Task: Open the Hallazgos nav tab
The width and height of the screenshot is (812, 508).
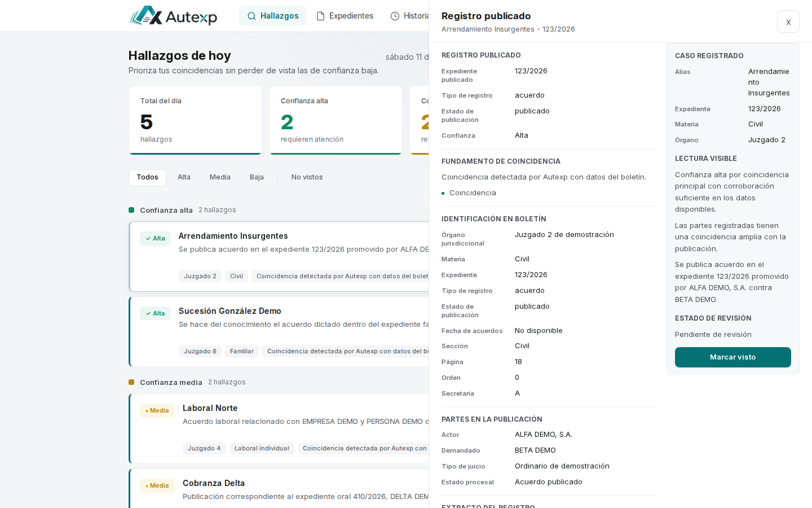Action: pyautogui.click(x=273, y=16)
